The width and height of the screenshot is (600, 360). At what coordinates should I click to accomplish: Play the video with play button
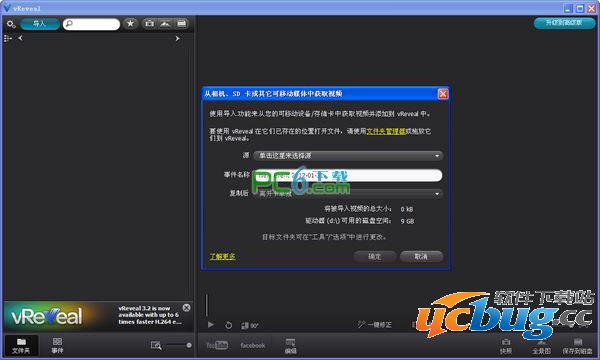[x=211, y=325]
